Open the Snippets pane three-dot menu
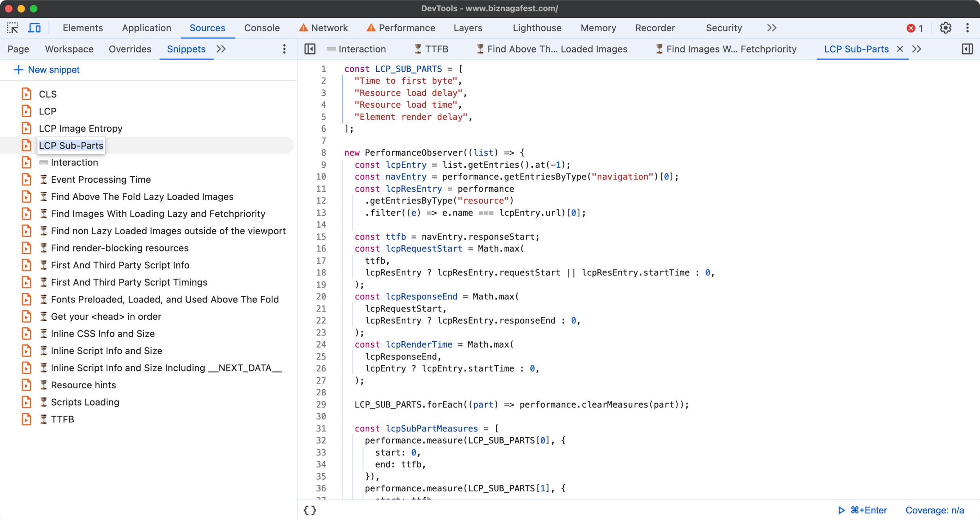The image size is (980, 520). pyautogui.click(x=284, y=49)
